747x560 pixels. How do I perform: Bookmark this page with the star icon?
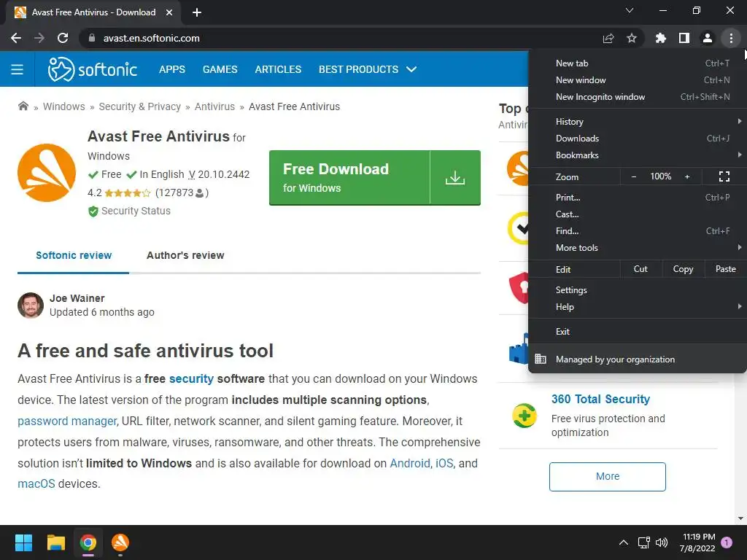pyautogui.click(x=632, y=38)
